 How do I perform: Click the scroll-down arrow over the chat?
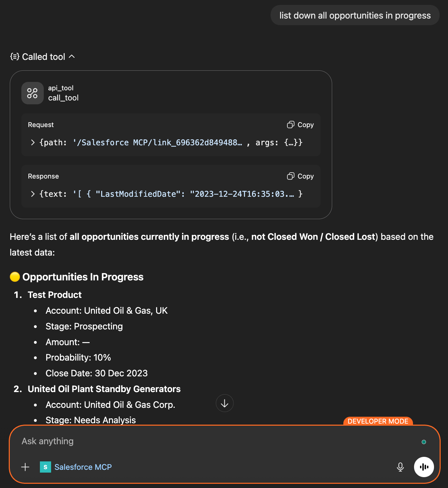click(224, 403)
